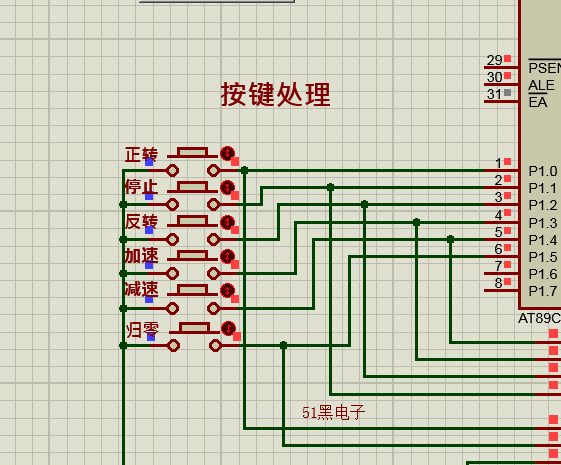Viewport: 561px width, 465px height.
Task: Select the 51黑电子 text label
Action: (x=333, y=412)
